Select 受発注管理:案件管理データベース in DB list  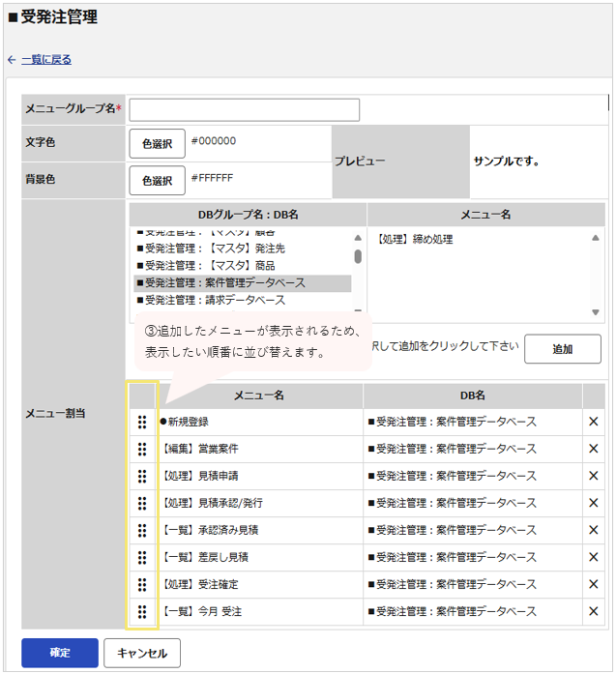click(243, 282)
